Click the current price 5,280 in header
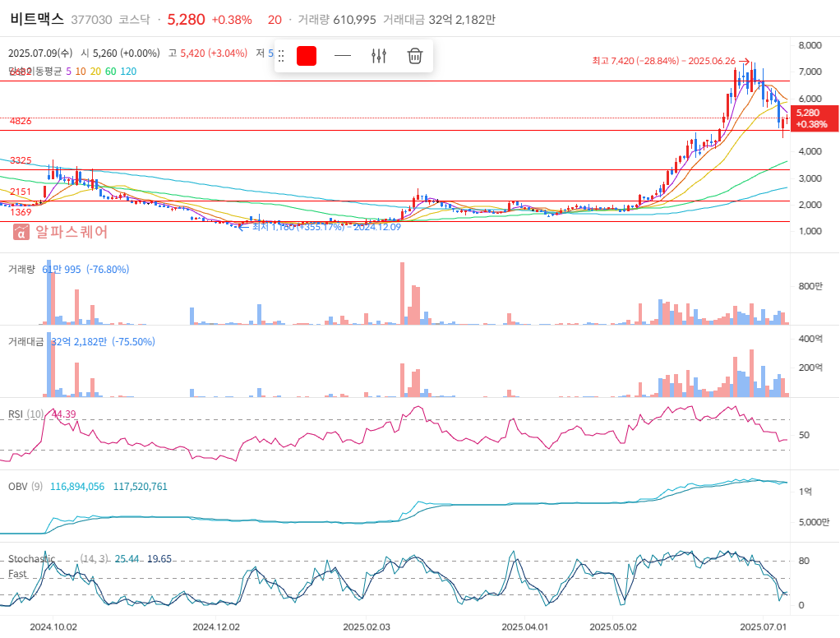Viewport: 840px width, 638px height. pyautogui.click(x=186, y=20)
